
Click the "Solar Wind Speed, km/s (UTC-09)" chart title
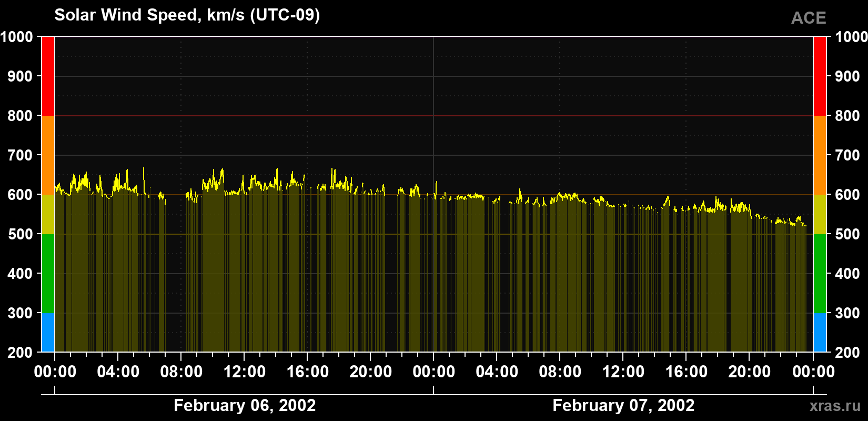click(187, 15)
